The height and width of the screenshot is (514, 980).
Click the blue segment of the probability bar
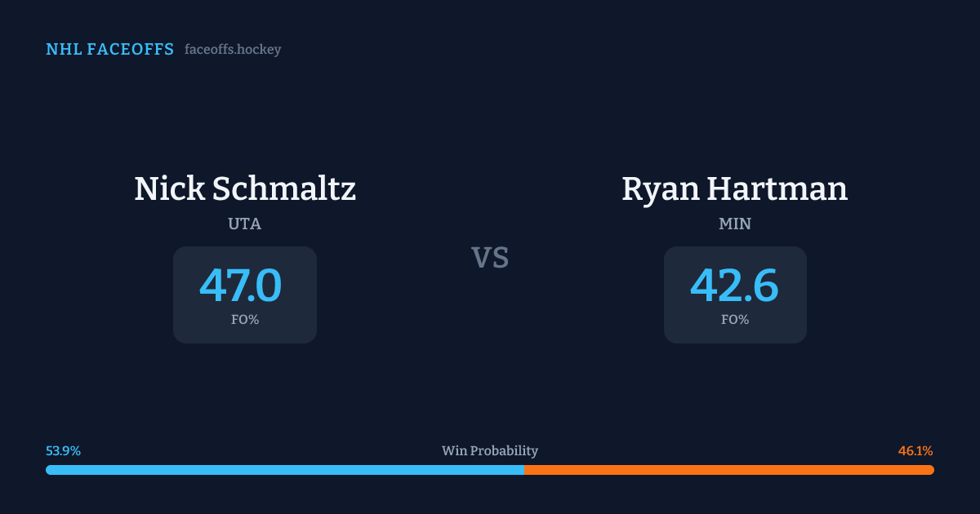[x=284, y=470]
